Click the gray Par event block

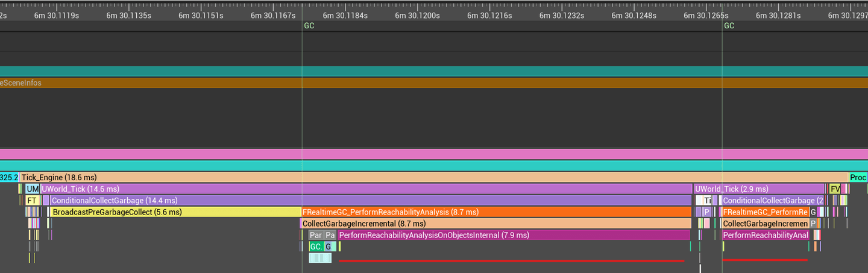(315, 235)
